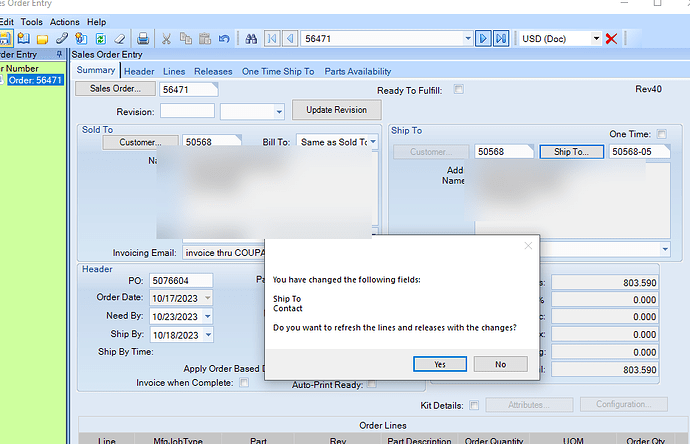Viewport: 690px width, 444px height.
Task: Click the Sold To Customer... button
Action: [x=140, y=142]
